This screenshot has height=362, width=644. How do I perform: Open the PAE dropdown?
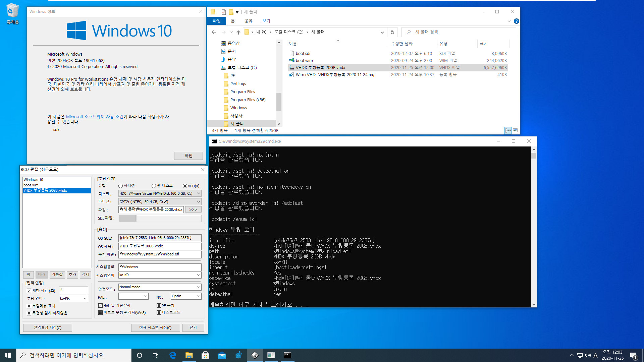[x=133, y=296]
